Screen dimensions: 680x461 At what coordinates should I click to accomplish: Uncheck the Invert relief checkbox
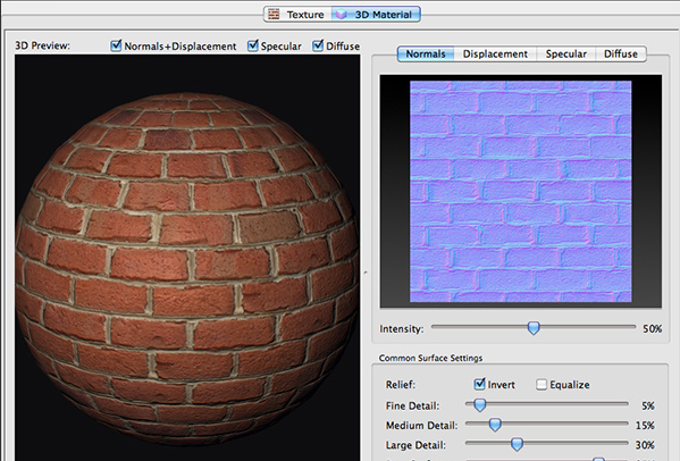[480, 384]
